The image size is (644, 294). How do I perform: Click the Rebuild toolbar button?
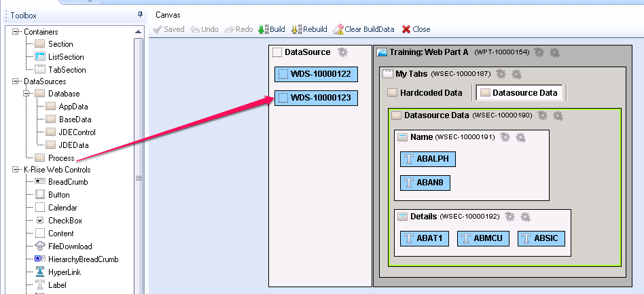pos(309,29)
